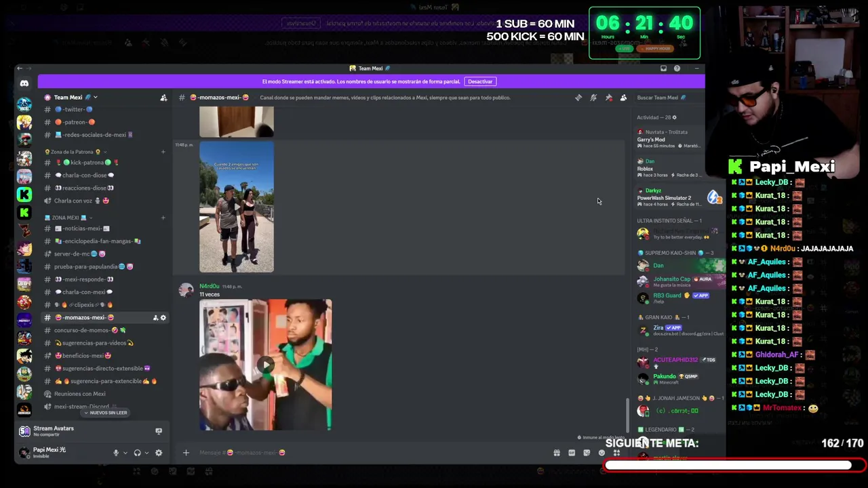Open the green Kick server icon

point(24,195)
